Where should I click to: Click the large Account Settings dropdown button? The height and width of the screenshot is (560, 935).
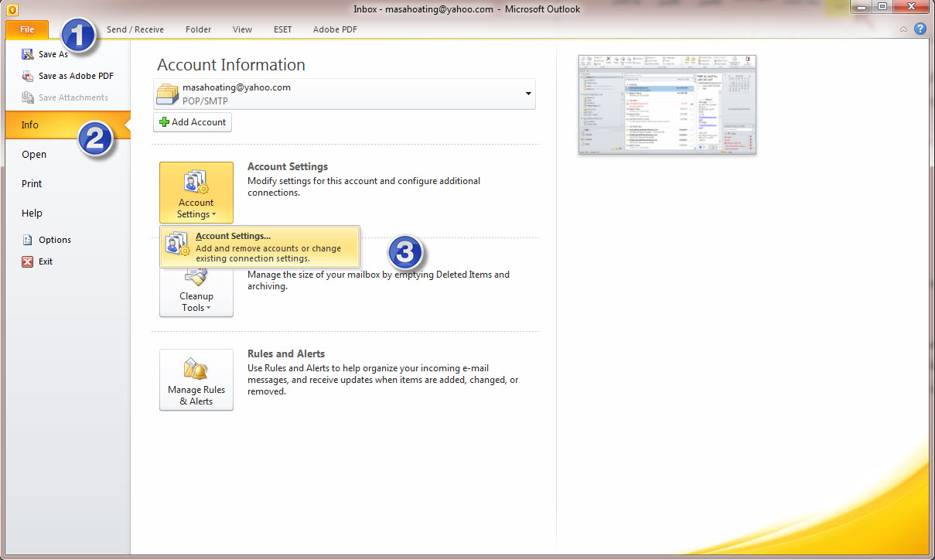pyautogui.click(x=196, y=193)
